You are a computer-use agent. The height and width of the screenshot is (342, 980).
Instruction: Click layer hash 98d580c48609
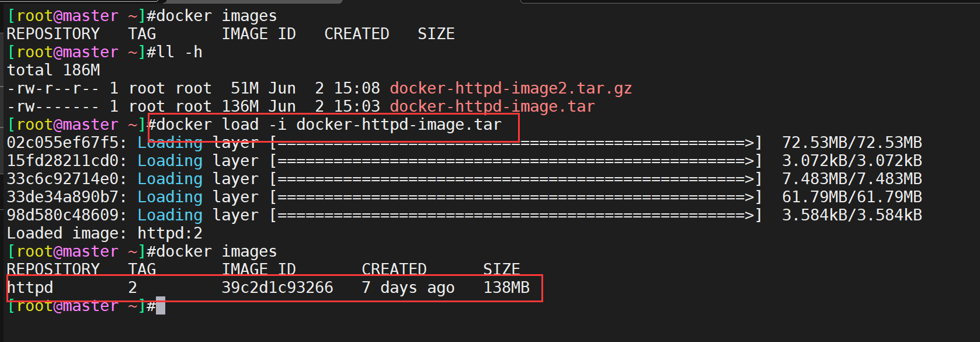(x=63, y=215)
